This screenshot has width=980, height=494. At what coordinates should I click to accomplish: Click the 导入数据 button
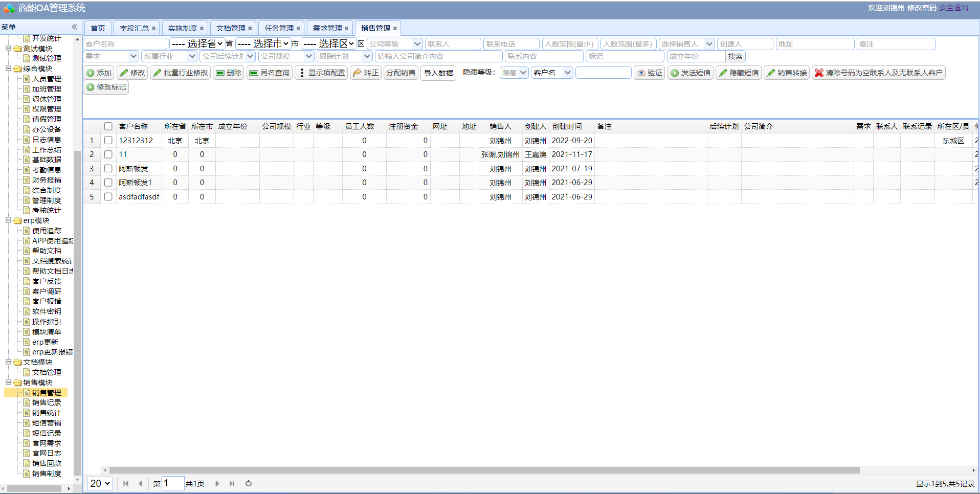click(x=438, y=73)
